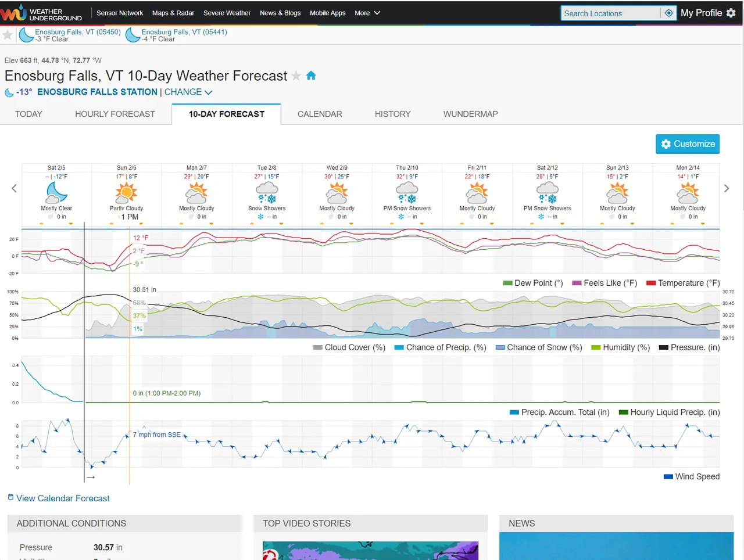Click the blue home icon beside title
Viewport: 744px width, 560px height.
click(x=311, y=76)
